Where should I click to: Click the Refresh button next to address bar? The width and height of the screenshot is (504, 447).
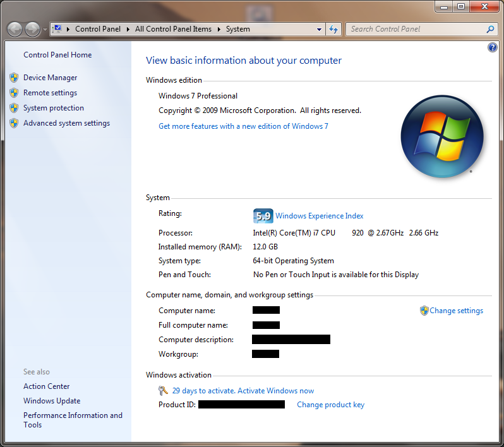(x=333, y=29)
